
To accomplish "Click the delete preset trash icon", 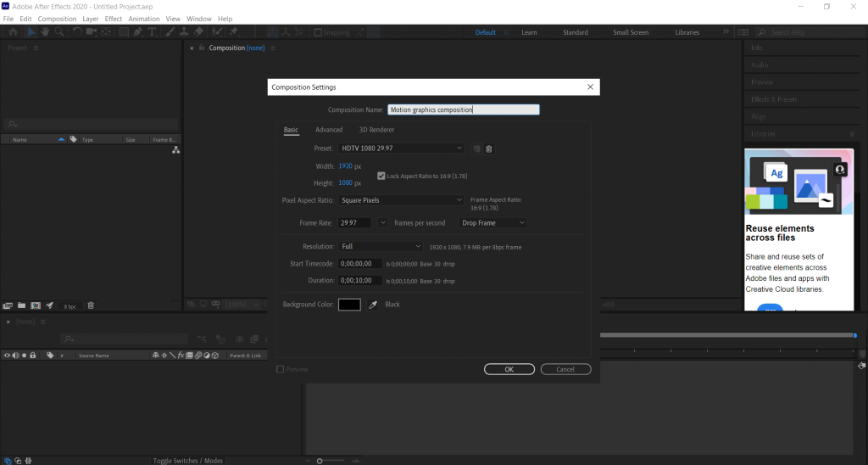I will [x=489, y=148].
